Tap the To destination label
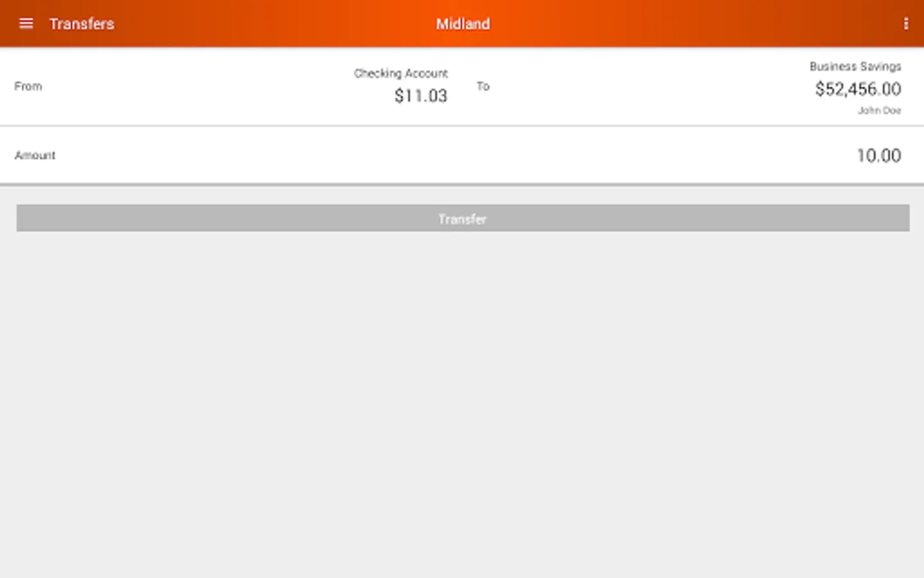This screenshot has width=924, height=578. pos(483,86)
